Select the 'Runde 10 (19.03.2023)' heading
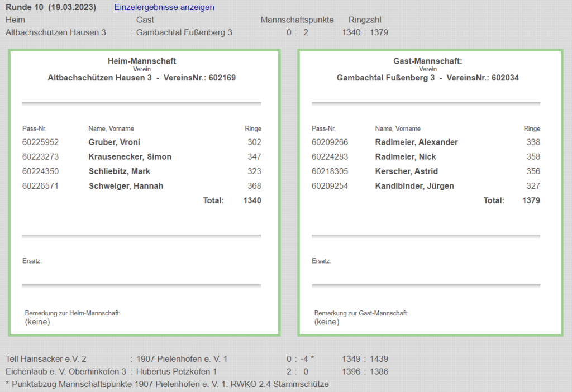 coord(50,7)
